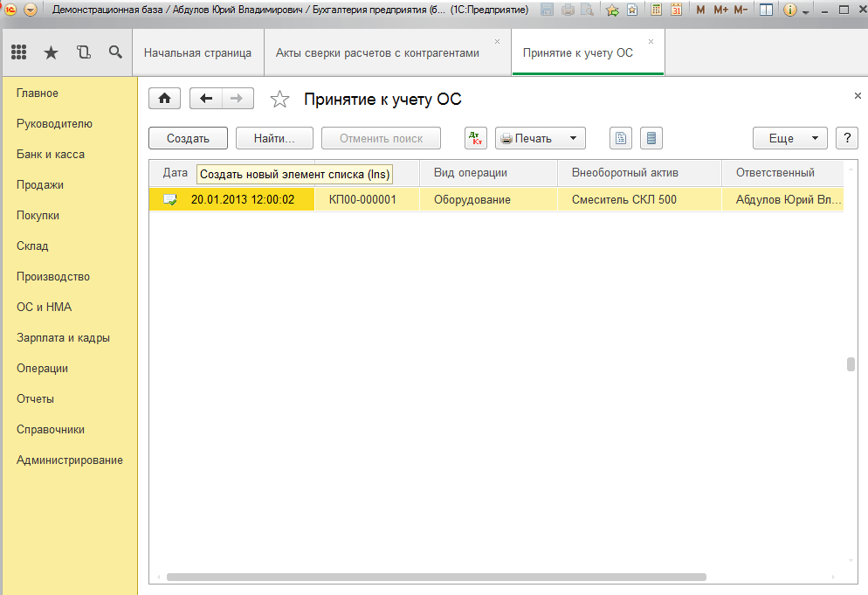
Task: Click the horizontal scrollbar under the list
Action: pyautogui.click(x=435, y=578)
